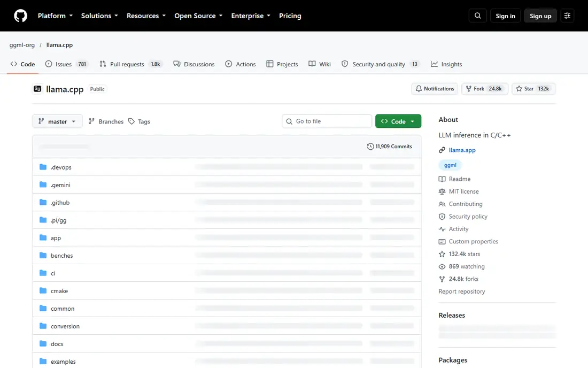Click the GitHub logo icon
The image size is (588, 368).
[x=21, y=16]
